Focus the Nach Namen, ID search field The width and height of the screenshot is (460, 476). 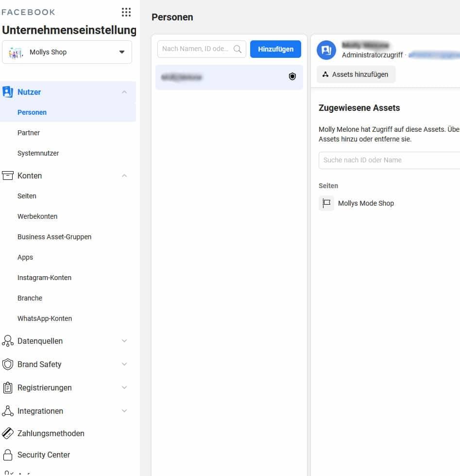202,49
